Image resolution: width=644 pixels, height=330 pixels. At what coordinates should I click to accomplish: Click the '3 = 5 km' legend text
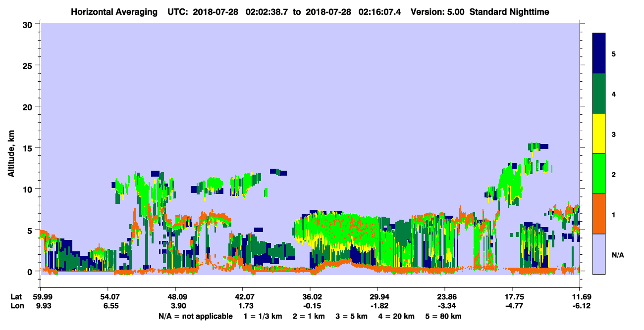(351, 316)
